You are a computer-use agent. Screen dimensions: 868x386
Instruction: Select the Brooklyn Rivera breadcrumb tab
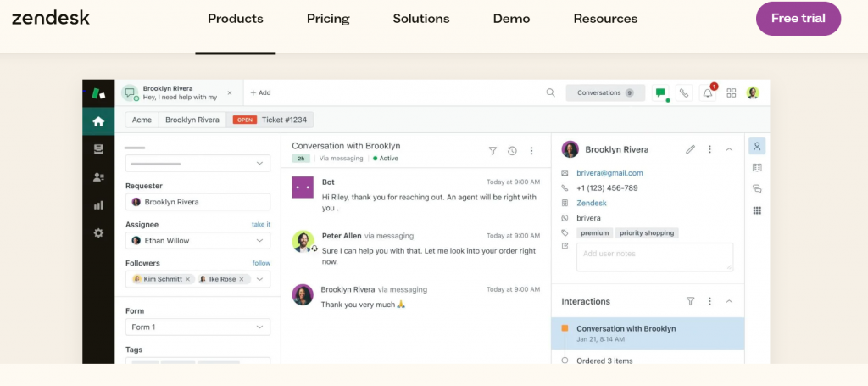192,120
